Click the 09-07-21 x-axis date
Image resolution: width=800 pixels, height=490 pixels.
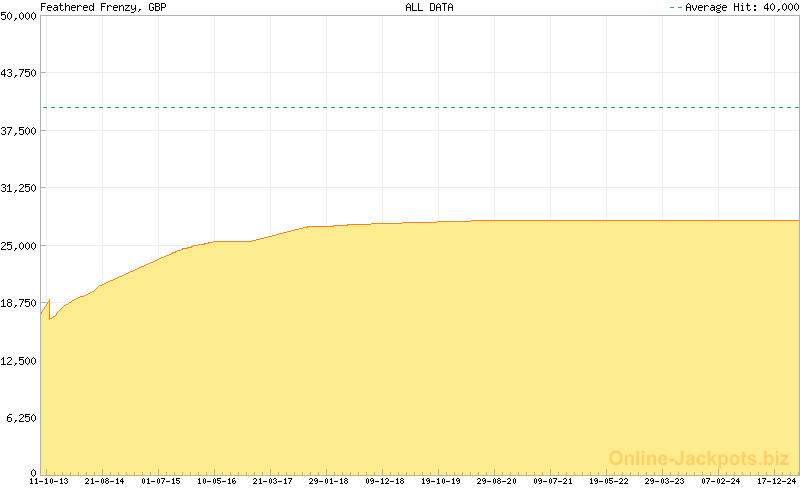click(x=553, y=481)
